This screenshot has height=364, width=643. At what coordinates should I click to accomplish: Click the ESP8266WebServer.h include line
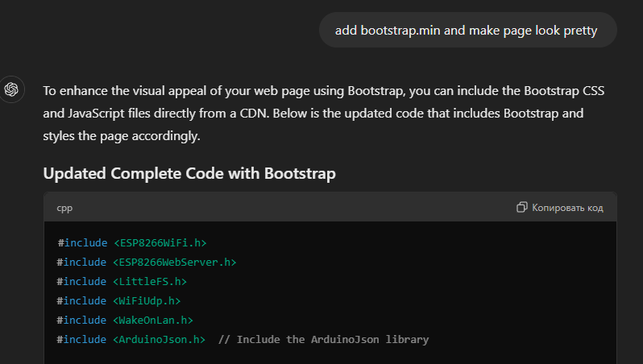pos(147,262)
